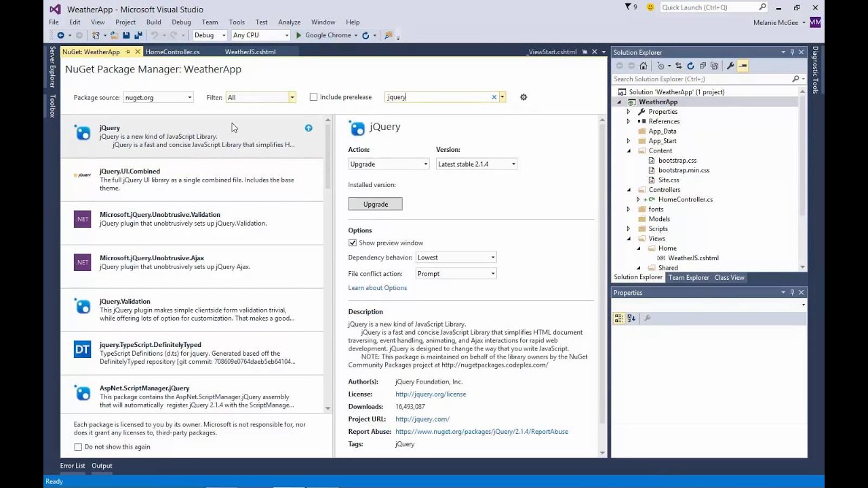
Task: Open the Package source dropdown
Action: [x=158, y=97]
